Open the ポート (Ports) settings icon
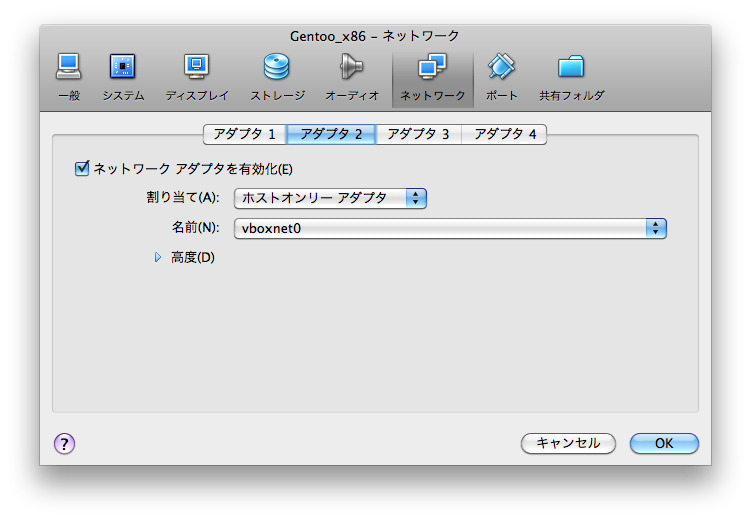The width and height of the screenshot is (751, 520). pyautogui.click(x=501, y=78)
